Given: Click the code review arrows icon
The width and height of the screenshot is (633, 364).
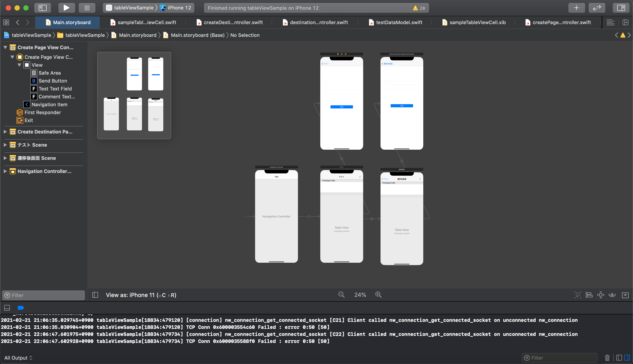Looking at the screenshot, I should tap(597, 8).
